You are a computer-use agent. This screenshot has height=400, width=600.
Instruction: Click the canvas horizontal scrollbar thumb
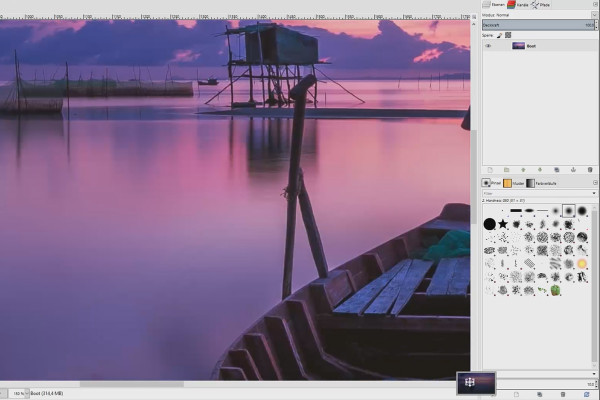pos(132,384)
